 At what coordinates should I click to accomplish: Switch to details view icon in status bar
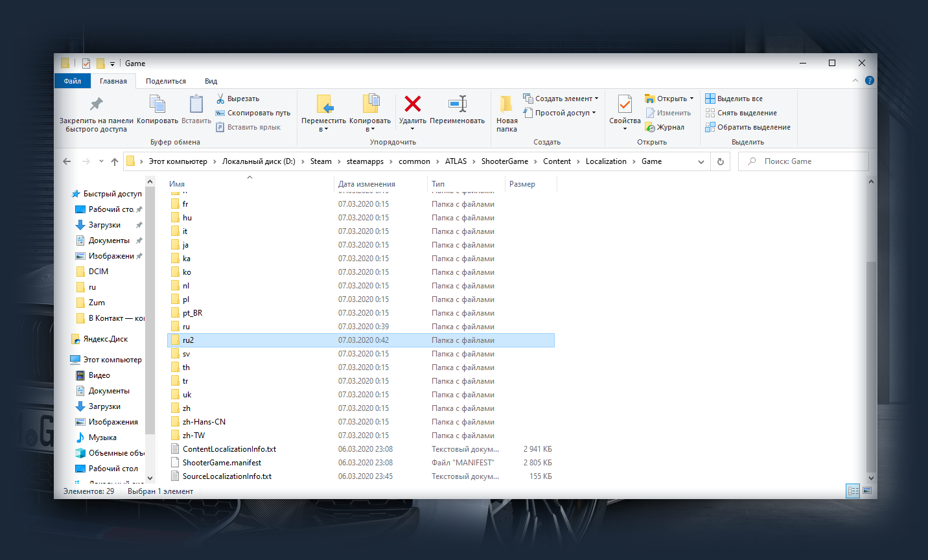(853, 491)
